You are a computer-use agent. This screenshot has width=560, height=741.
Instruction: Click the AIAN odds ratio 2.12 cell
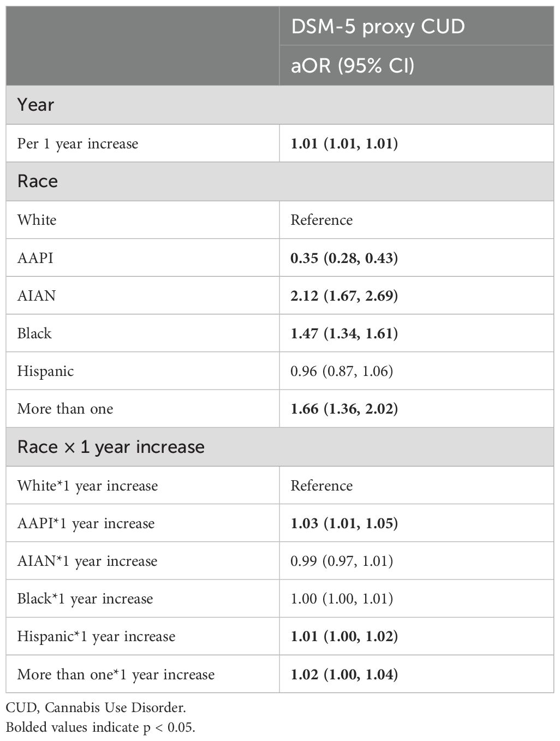click(x=344, y=296)
